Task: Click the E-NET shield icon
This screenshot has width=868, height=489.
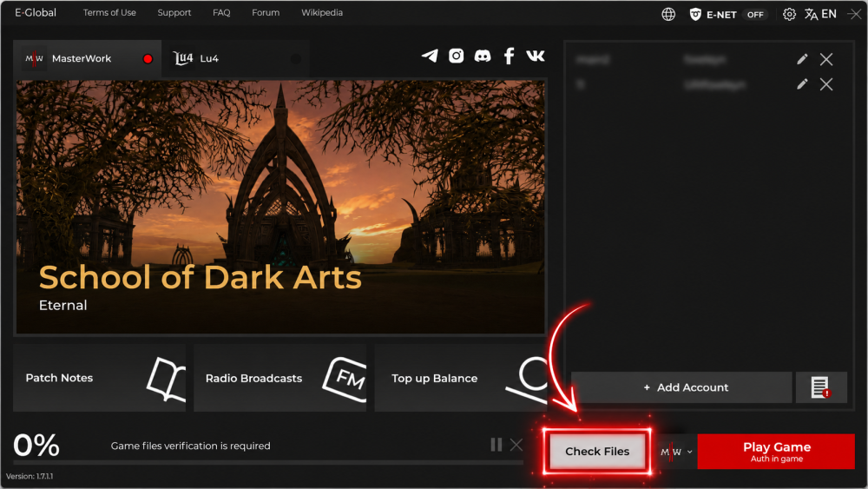Action: tap(695, 15)
